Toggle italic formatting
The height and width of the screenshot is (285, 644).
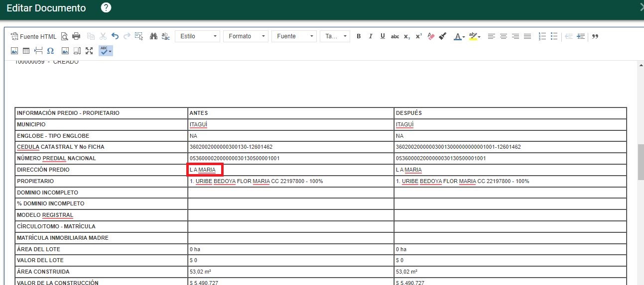pyautogui.click(x=371, y=36)
